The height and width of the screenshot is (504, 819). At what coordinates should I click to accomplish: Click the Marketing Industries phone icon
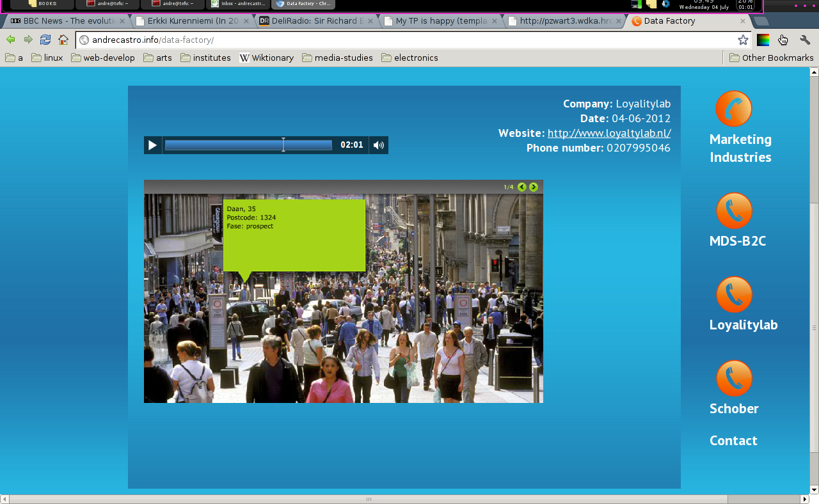click(x=734, y=109)
